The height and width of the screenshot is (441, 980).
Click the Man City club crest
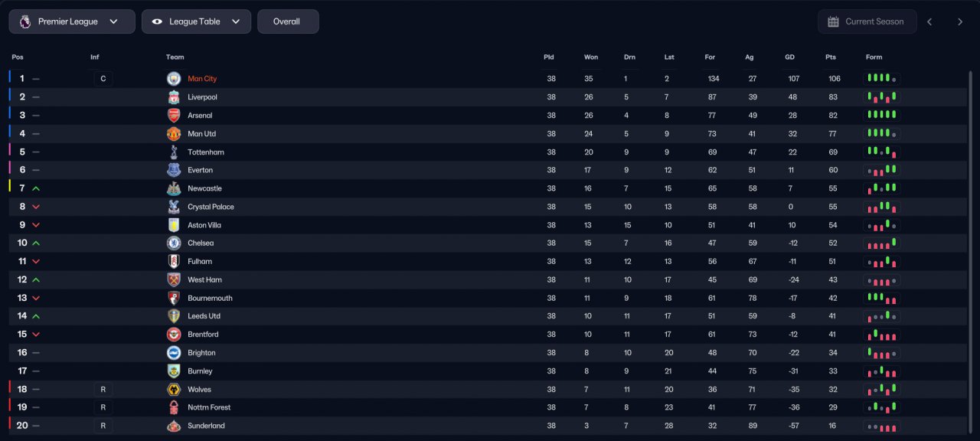tap(174, 79)
